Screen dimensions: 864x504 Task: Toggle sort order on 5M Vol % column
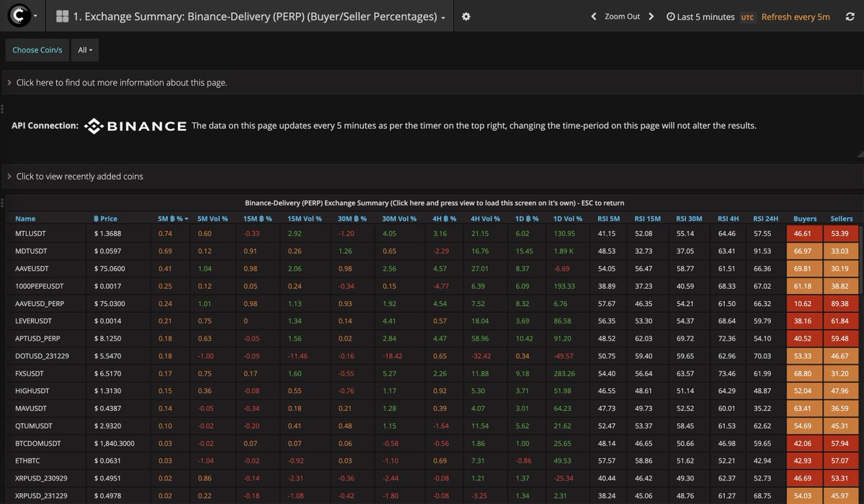(212, 218)
